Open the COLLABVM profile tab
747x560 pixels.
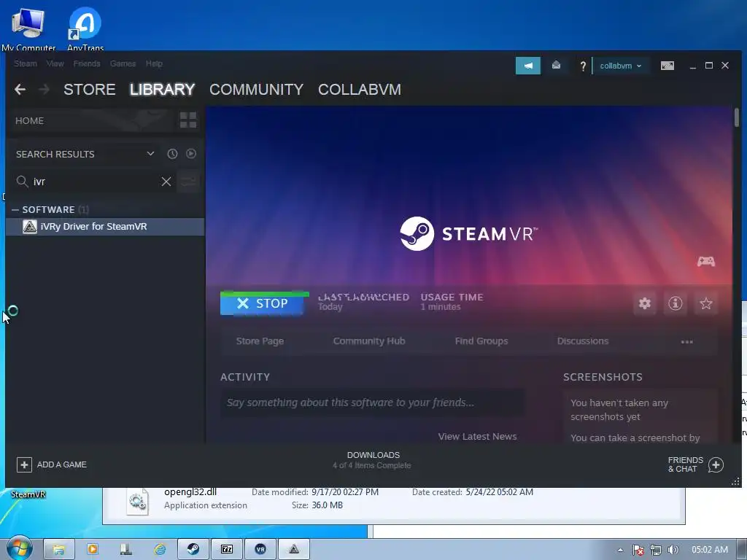point(360,89)
